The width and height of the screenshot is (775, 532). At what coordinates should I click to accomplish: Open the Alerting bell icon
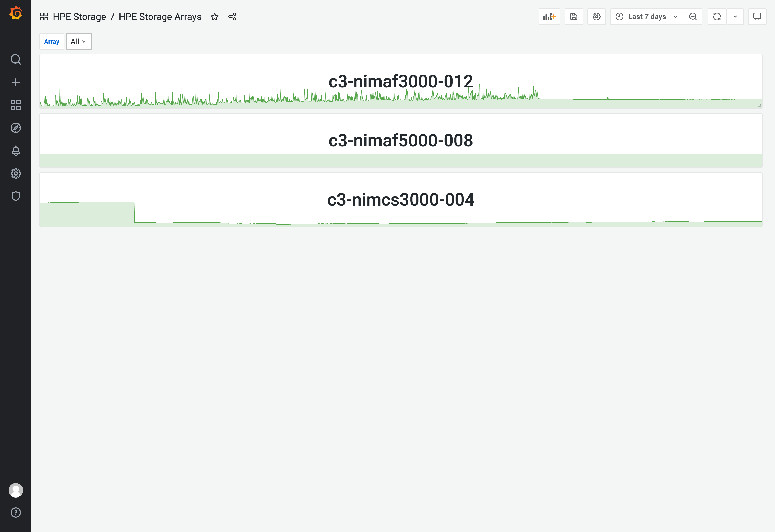click(x=16, y=151)
